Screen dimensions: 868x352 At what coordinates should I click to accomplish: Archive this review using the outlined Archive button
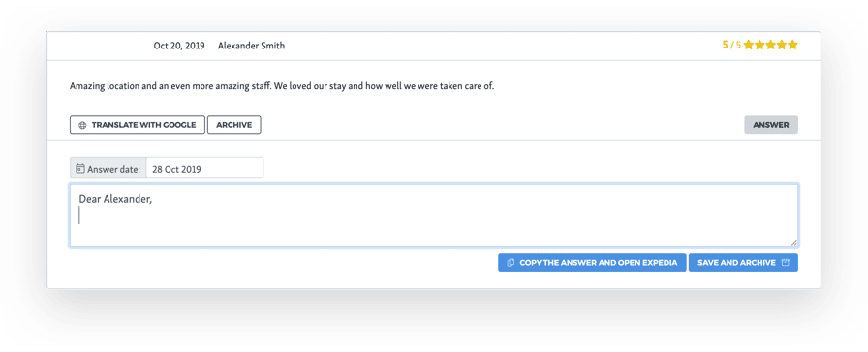click(x=234, y=125)
